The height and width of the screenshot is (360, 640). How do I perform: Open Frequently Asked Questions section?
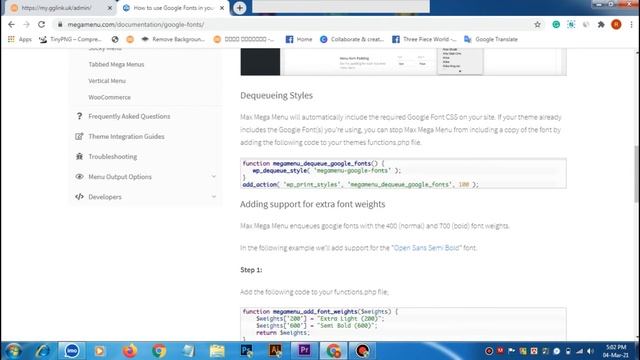click(x=129, y=116)
